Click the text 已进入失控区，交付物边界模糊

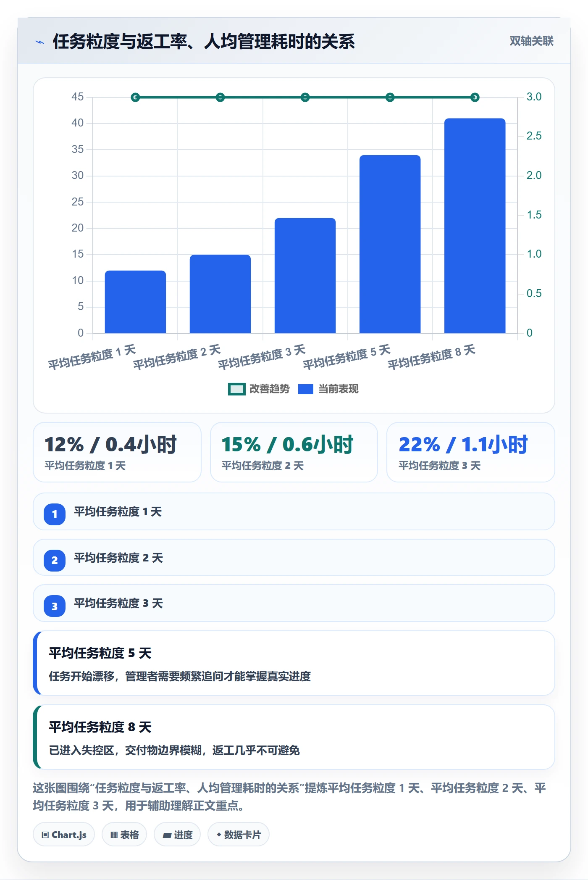(x=125, y=750)
